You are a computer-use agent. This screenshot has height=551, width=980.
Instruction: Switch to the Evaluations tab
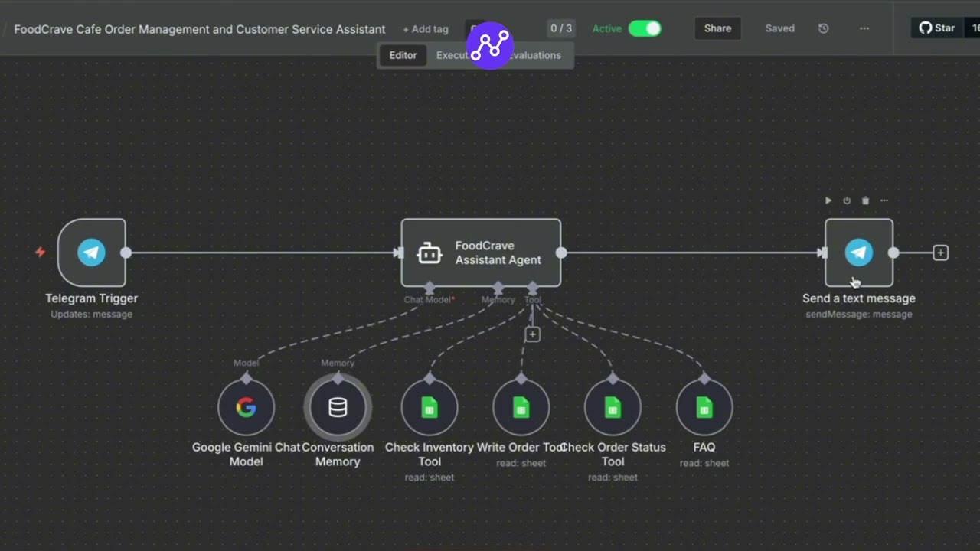pos(536,55)
